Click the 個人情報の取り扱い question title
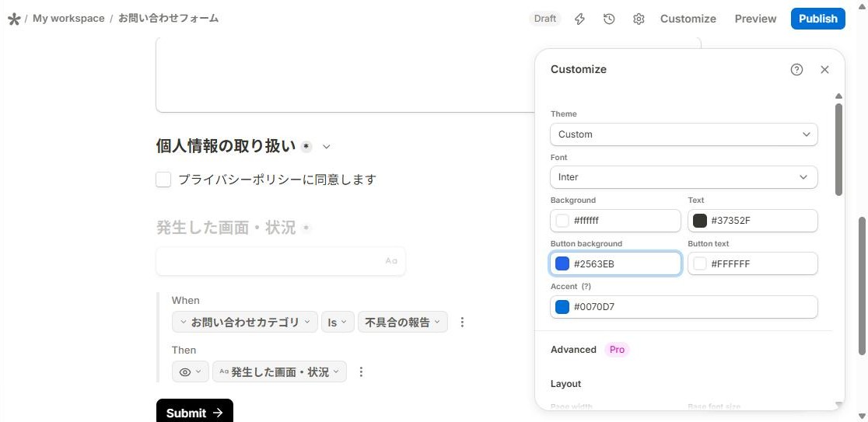 (x=226, y=147)
